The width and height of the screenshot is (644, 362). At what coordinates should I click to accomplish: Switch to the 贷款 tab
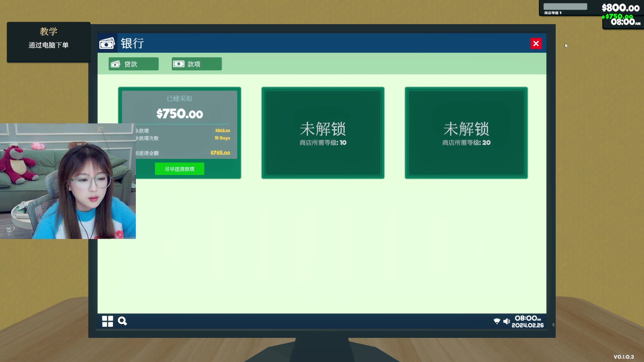(x=133, y=64)
